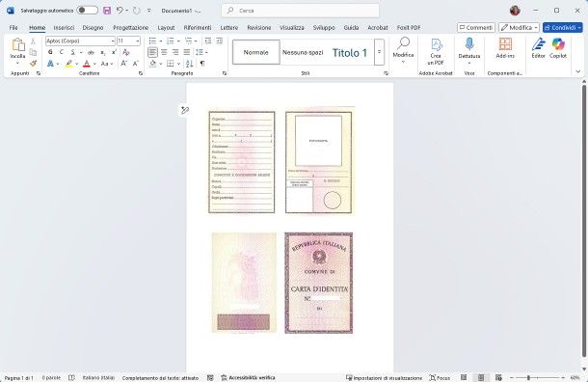
Task: Select the Nessuna spazi style
Action: tap(303, 52)
